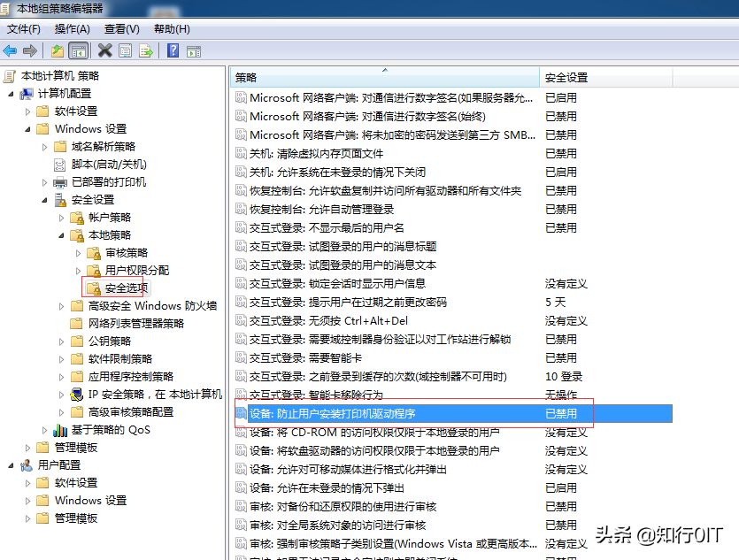Select the 安全选项 tree item
The image size is (739, 560).
click(127, 288)
